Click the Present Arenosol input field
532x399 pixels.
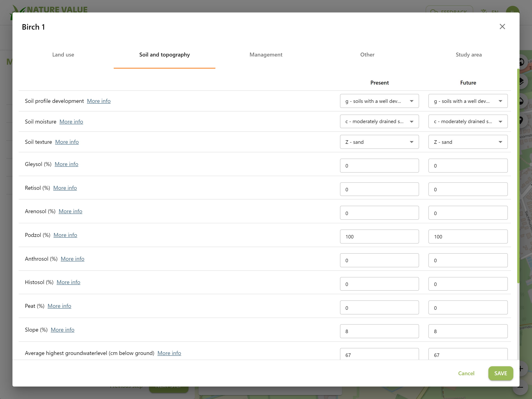[379, 213]
